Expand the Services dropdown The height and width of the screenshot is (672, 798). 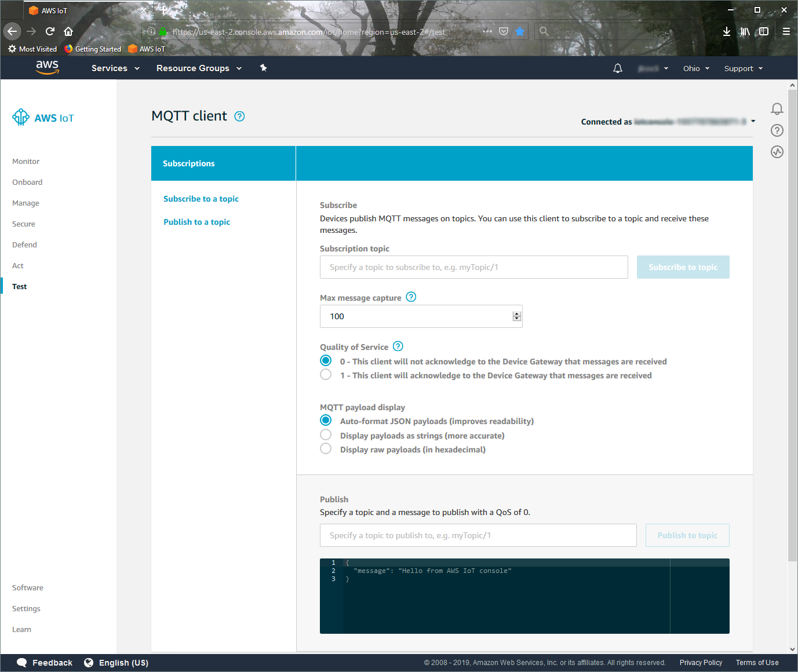tap(116, 68)
